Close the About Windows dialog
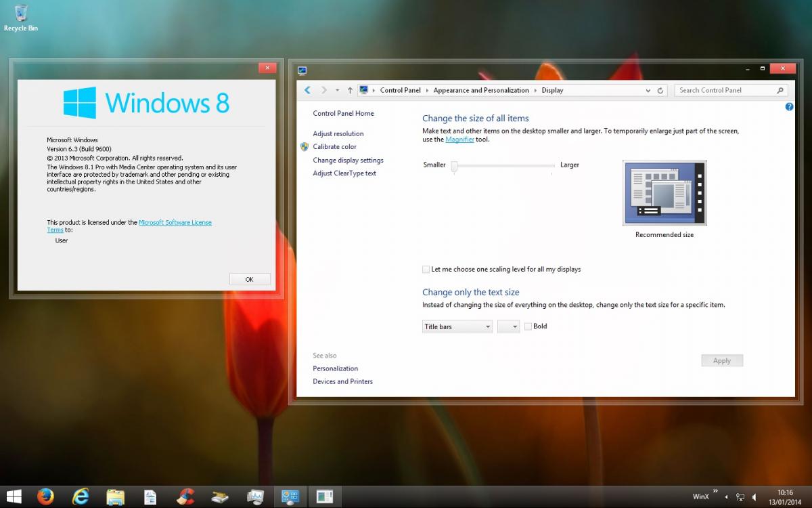 [267, 68]
